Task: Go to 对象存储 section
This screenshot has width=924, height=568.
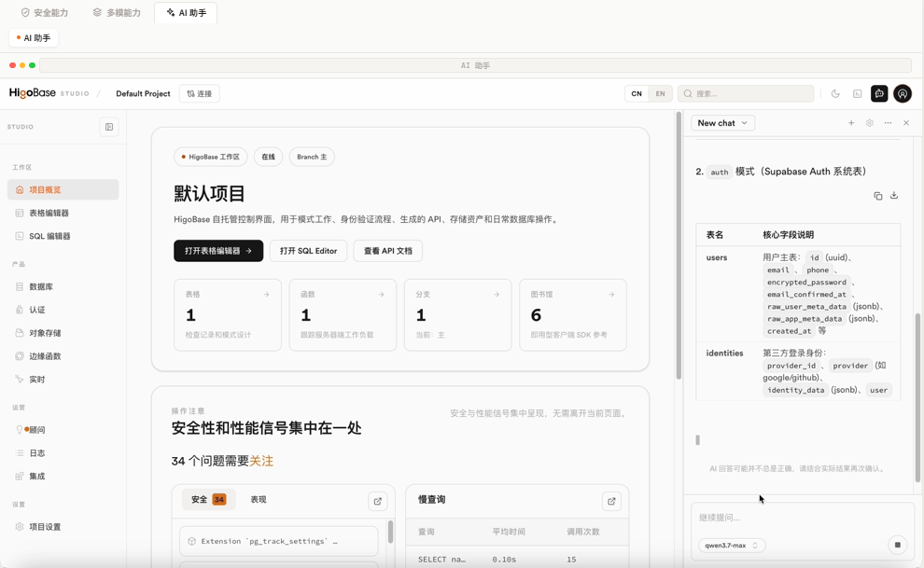Action: [x=63, y=333]
